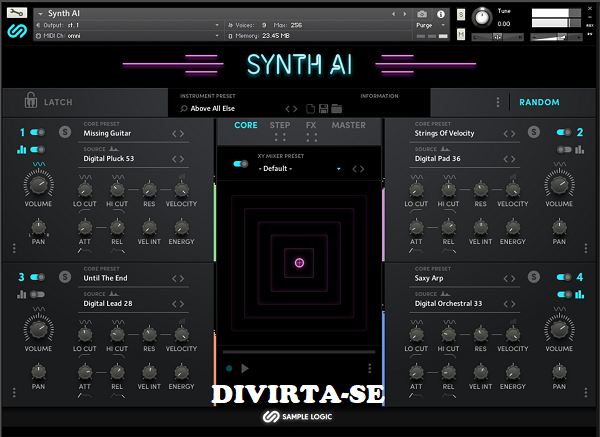Toggle core 2 step animator switch
This screenshot has height=437, width=600.
coord(564,150)
